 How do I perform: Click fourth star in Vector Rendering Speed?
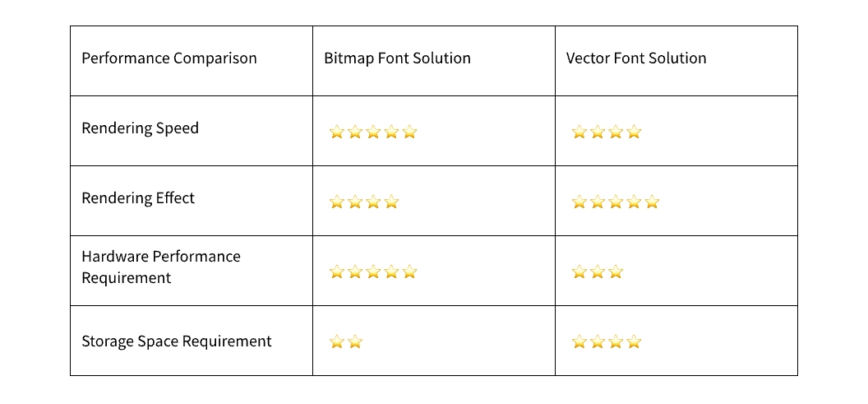[x=633, y=132]
